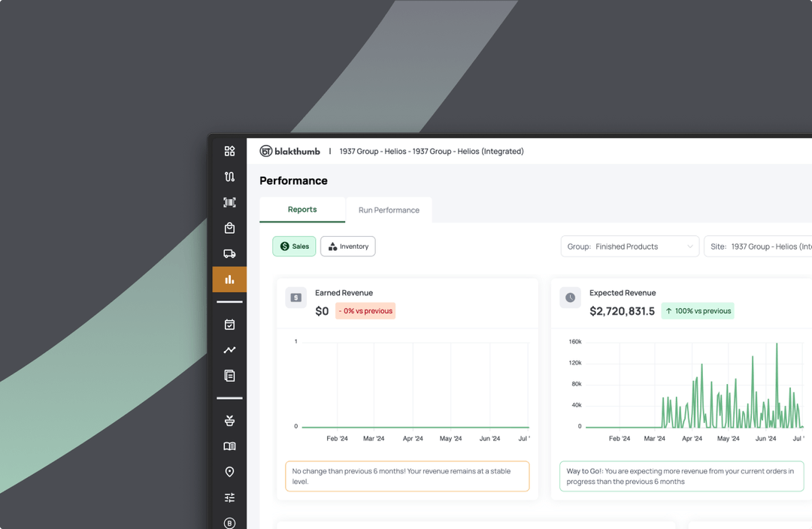
Task: Click the Expected Revenue card title
Action: tap(623, 293)
